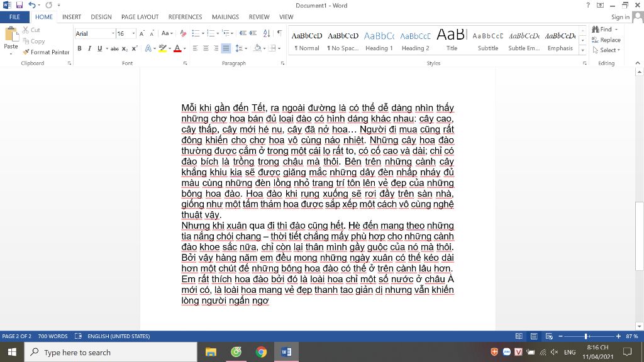Undo the last action
Viewport: 644px width, 362px height.
pyautogui.click(x=31, y=5)
